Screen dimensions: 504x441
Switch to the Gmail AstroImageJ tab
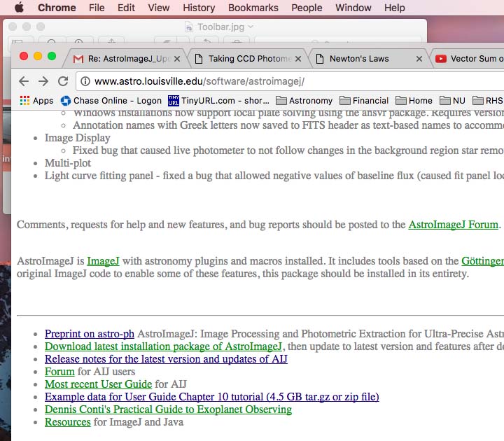pos(126,59)
